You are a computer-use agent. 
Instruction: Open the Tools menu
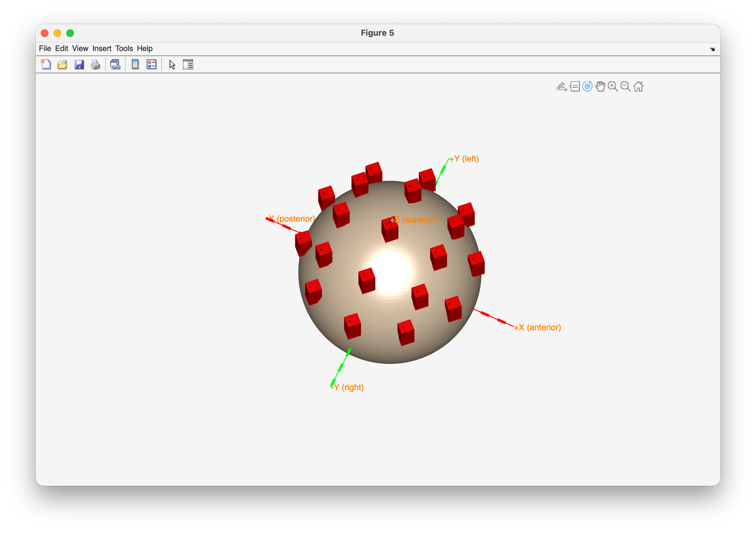(124, 48)
